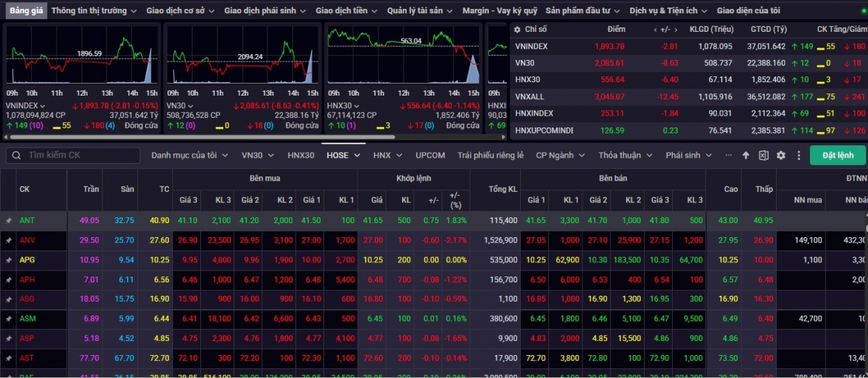
Task: Pin the AST stock row
Action: point(8,358)
